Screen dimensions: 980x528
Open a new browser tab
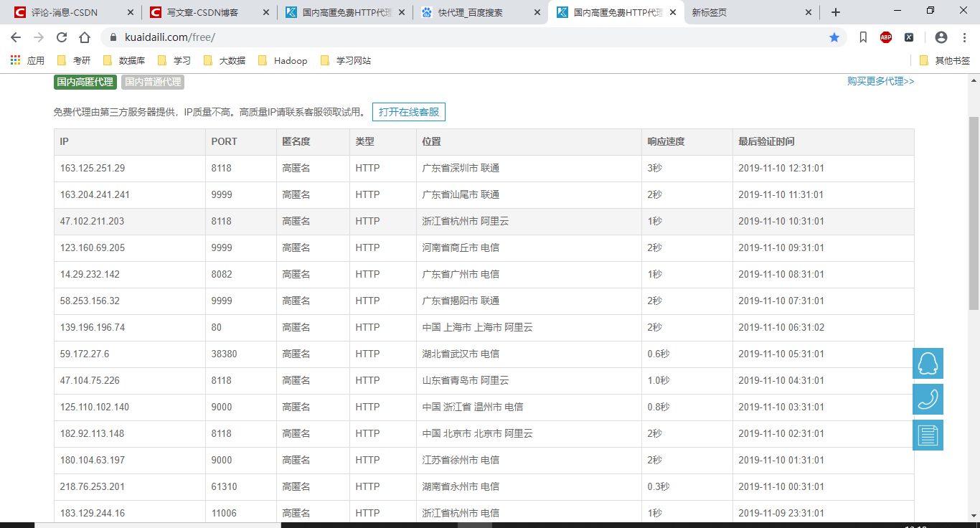tap(836, 12)
